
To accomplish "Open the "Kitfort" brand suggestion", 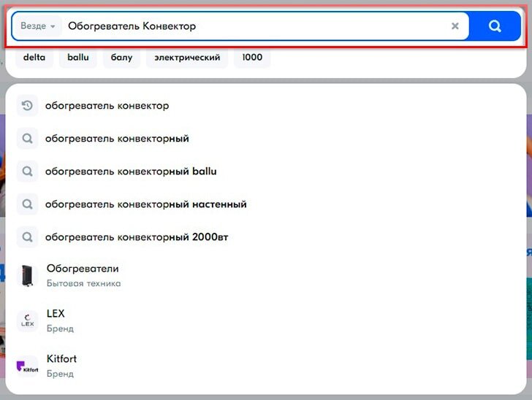I will 266,366.
